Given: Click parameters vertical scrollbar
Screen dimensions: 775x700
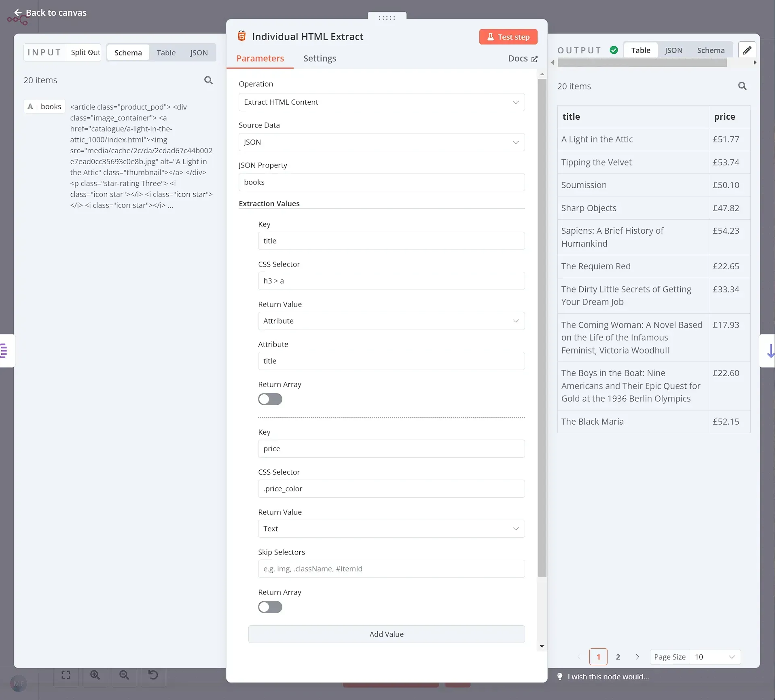Looking at the screenshot, I should point(542,328).
